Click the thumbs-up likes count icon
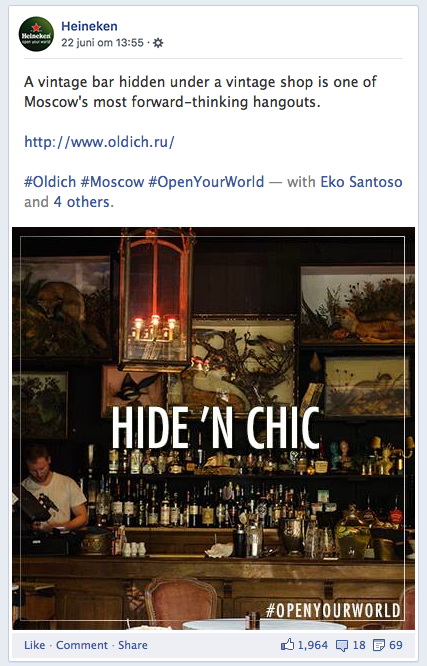Viewport: 427px width, 666px height. [287, 645]
